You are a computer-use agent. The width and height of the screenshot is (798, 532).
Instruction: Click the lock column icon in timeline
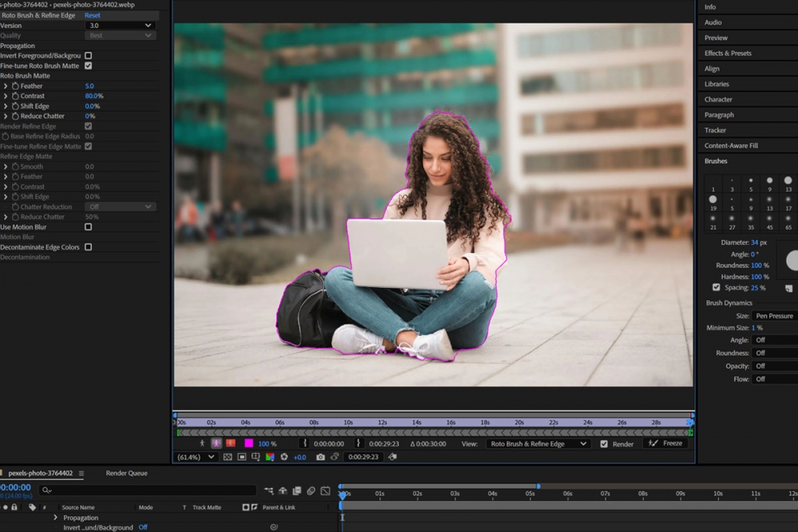pyautogui.click(x=14, y=507)
